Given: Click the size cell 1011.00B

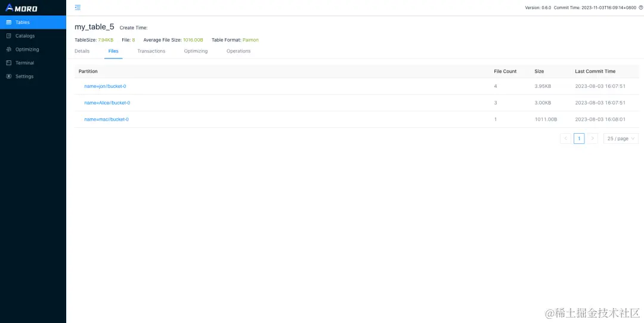Looking at the screenshot, I should [x=546, y=119].
